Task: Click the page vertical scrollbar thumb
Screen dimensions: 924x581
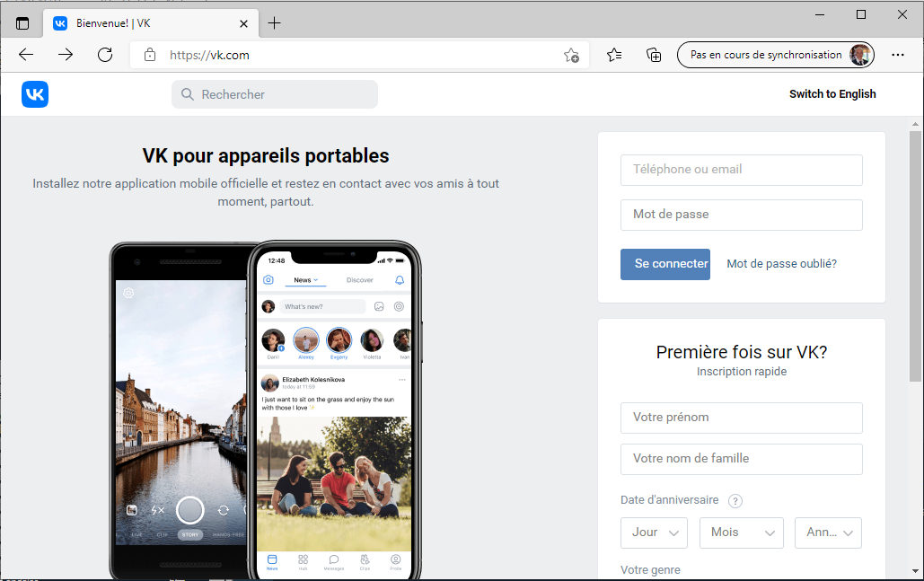Action: pyautogui.click(x=914, y=256)
